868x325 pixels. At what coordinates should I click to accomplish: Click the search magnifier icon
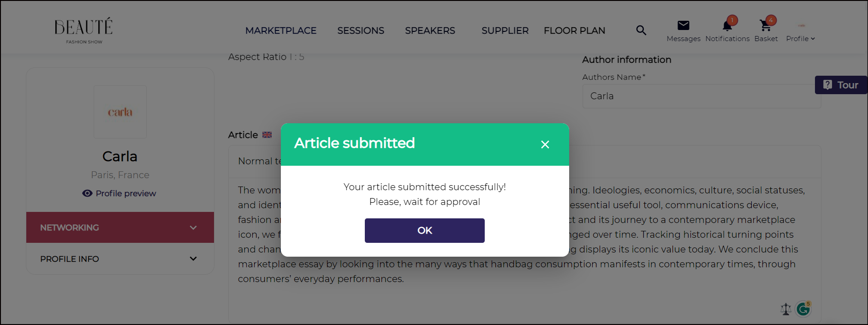[641, 30]
